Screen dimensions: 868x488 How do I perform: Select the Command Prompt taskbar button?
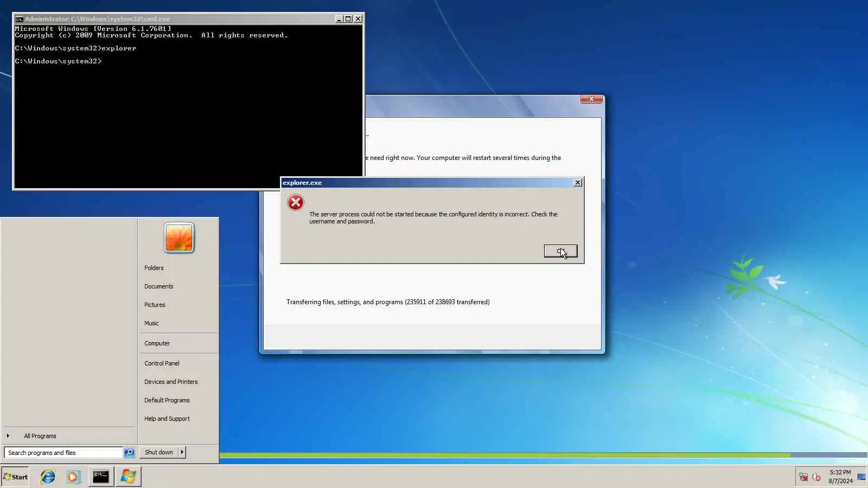(x=101, y=477)
